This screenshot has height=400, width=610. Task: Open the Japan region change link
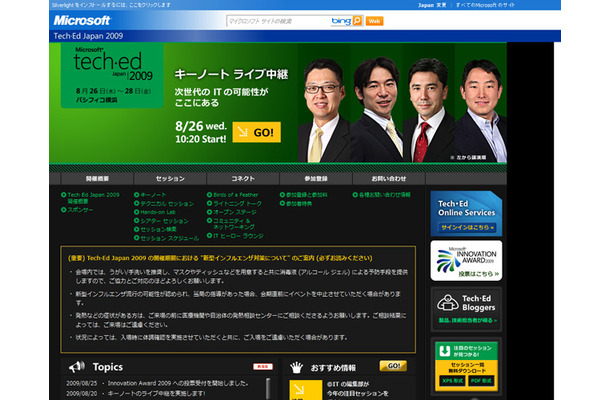[x=432, y=5]
